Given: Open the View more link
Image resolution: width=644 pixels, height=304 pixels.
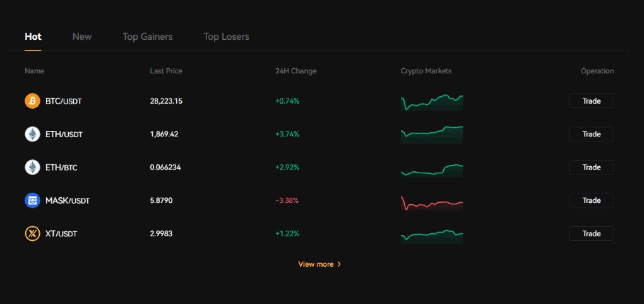Looking at the screenshot, I should 319,264.
